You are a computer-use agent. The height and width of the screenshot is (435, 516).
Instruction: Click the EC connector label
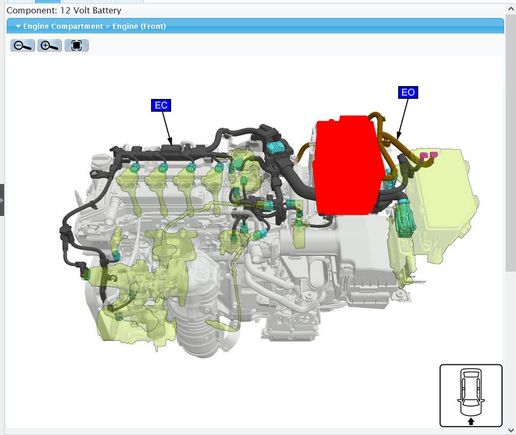click(161, 105)
